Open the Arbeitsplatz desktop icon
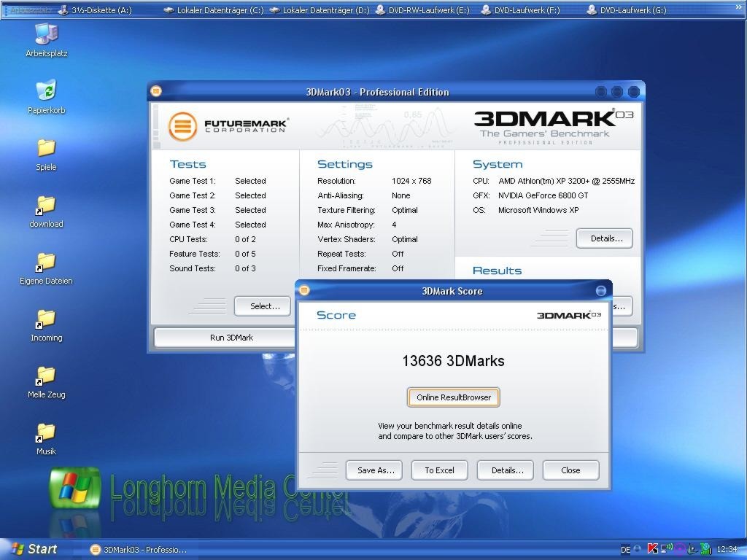Image resolution: width=747 pixels, height=560 pixels. [x=46, y=41]
